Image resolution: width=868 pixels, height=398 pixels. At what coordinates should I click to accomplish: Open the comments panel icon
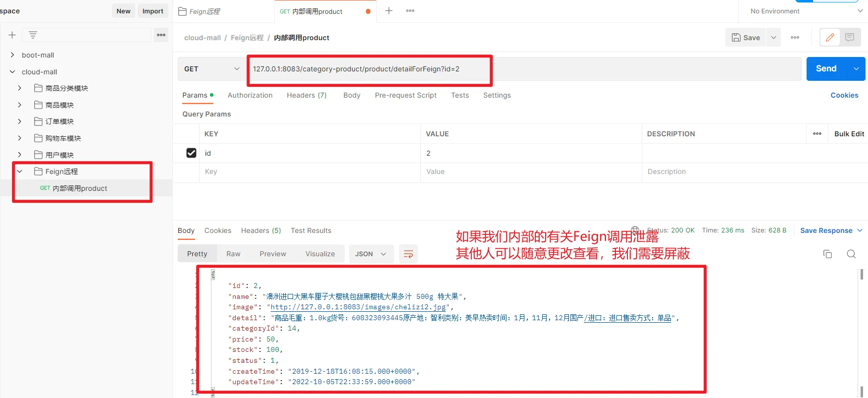pos(850,37)
